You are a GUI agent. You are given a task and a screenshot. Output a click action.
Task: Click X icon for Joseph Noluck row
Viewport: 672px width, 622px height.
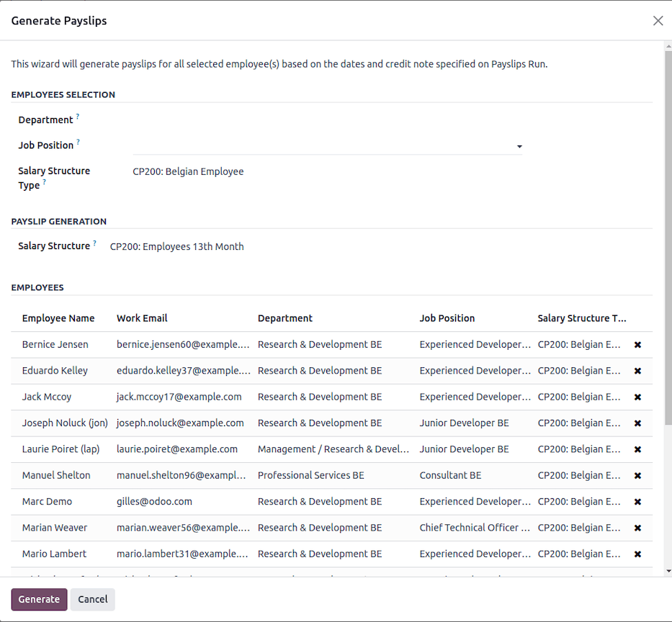click(x=637, y=423)
